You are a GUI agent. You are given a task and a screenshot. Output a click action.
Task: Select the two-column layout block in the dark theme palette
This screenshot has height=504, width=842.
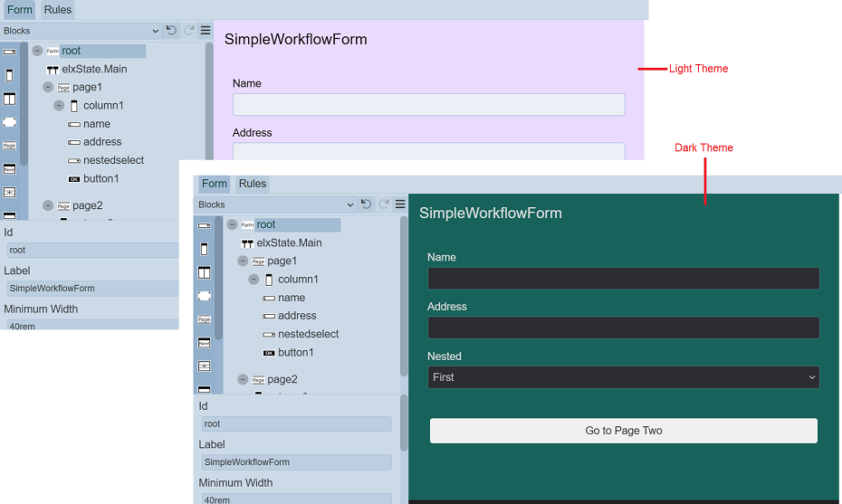(x=204, y=272)
